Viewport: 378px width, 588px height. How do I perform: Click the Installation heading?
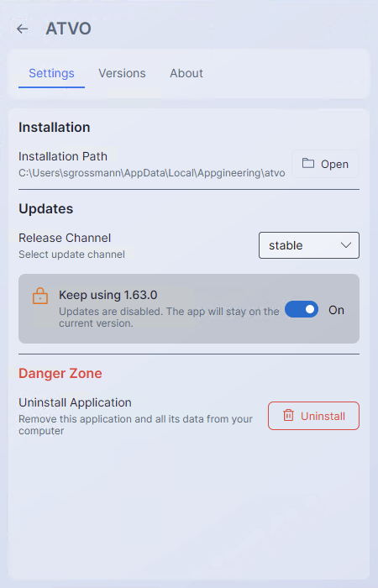point(55,128)
